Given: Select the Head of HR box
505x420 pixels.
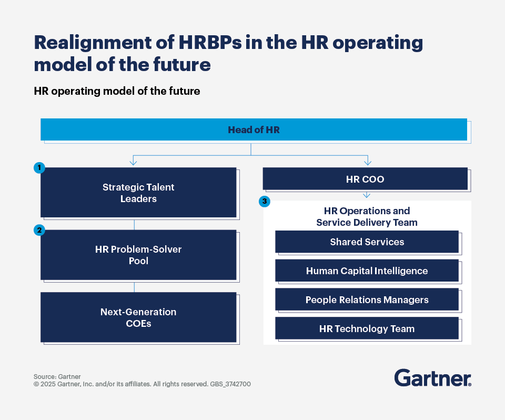Looking at the screenshot, I should (254, 129).
